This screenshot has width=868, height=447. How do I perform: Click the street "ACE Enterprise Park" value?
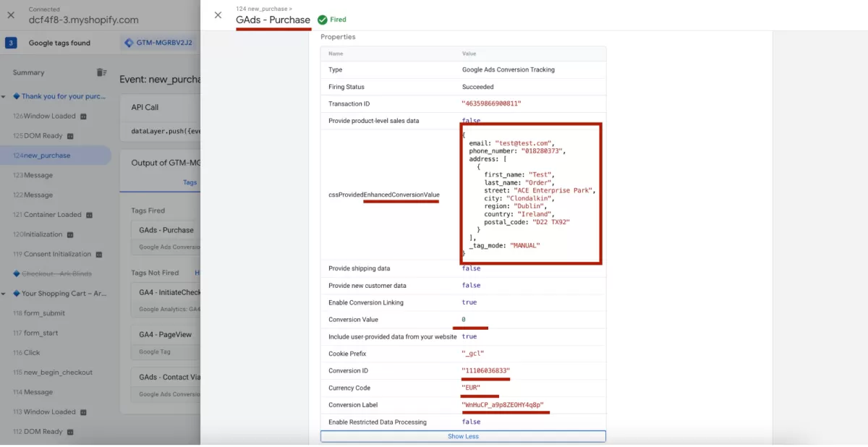(553, 190)
